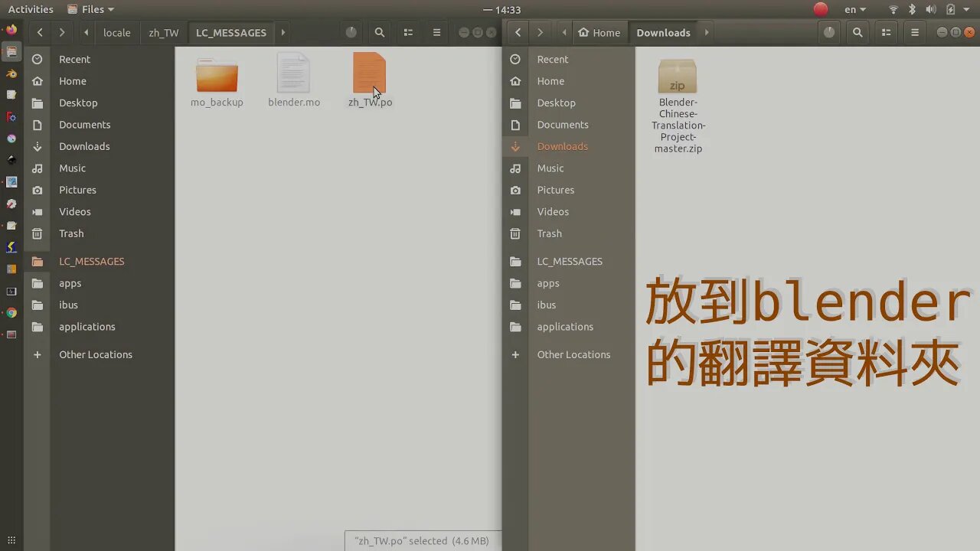Open Home in Downloads window sidebar
This screenshot has width=980, height=551.
click(x=569, y=81)
